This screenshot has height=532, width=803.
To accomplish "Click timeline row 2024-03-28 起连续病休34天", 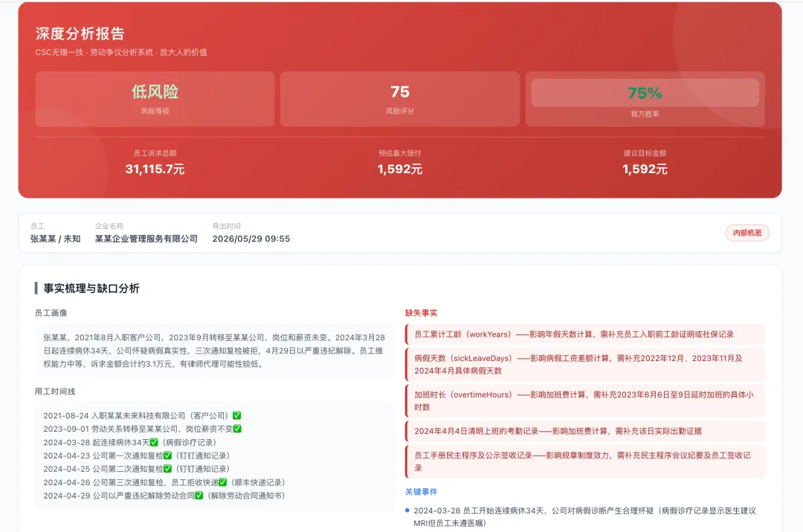I will (x=130, y=443).
